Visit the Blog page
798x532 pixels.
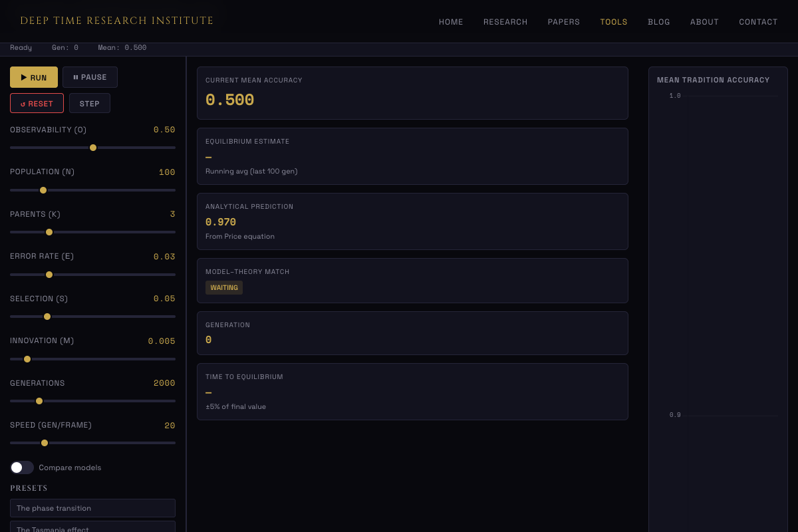coord(659,22)
